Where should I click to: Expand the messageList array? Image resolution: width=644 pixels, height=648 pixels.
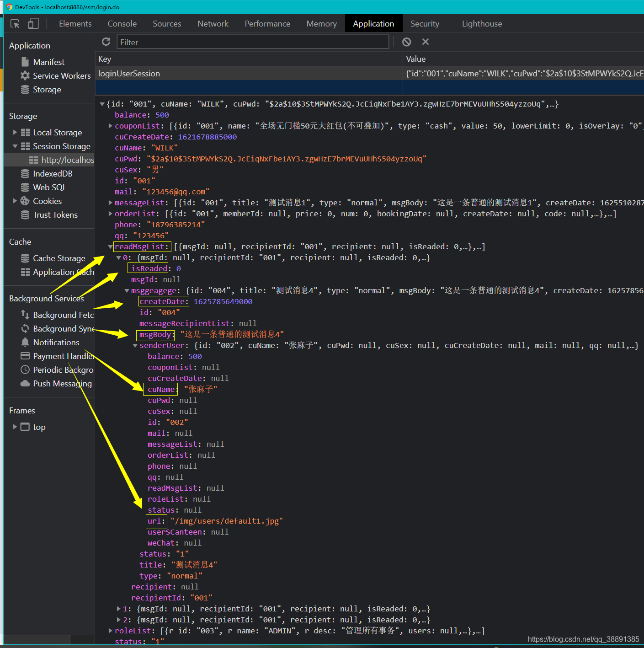pyautogui.click(x=110, y=203)
